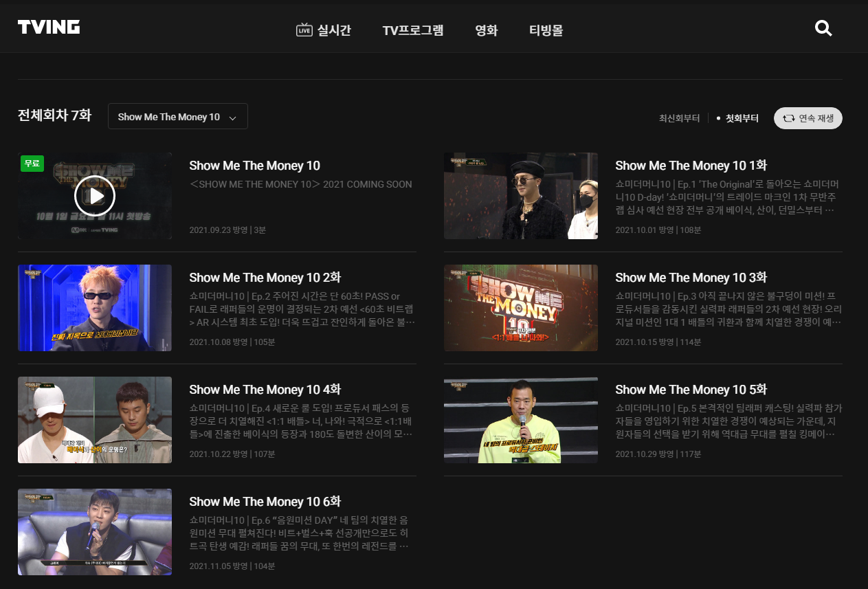Expand the Show Me The Money 10 season dropdown
868x589 pixels.
click(x=178, y=117)
